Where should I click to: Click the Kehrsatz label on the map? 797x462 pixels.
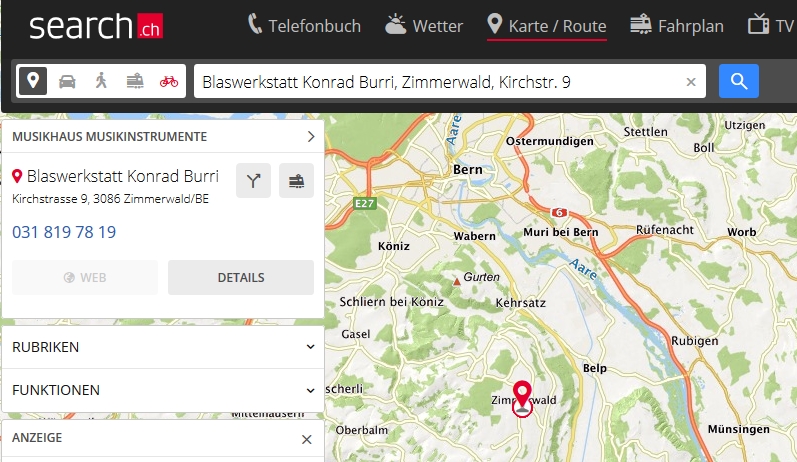pos(520,303)
